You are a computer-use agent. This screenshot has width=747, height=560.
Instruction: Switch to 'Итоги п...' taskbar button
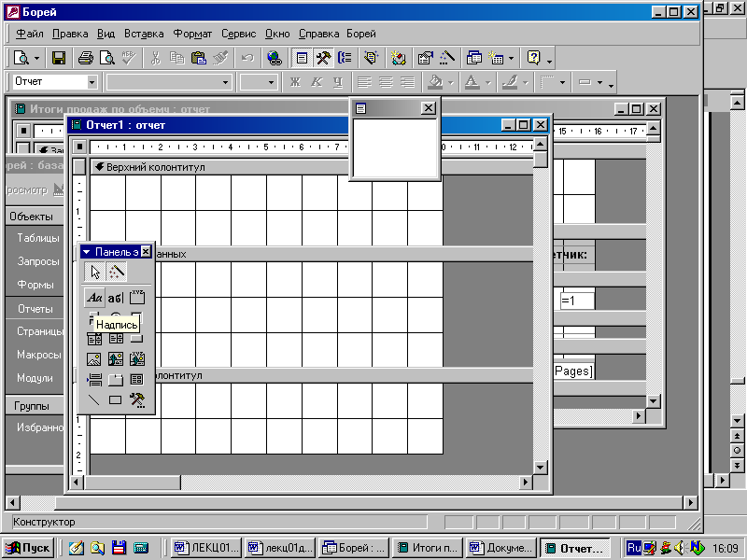coord(429,548)
